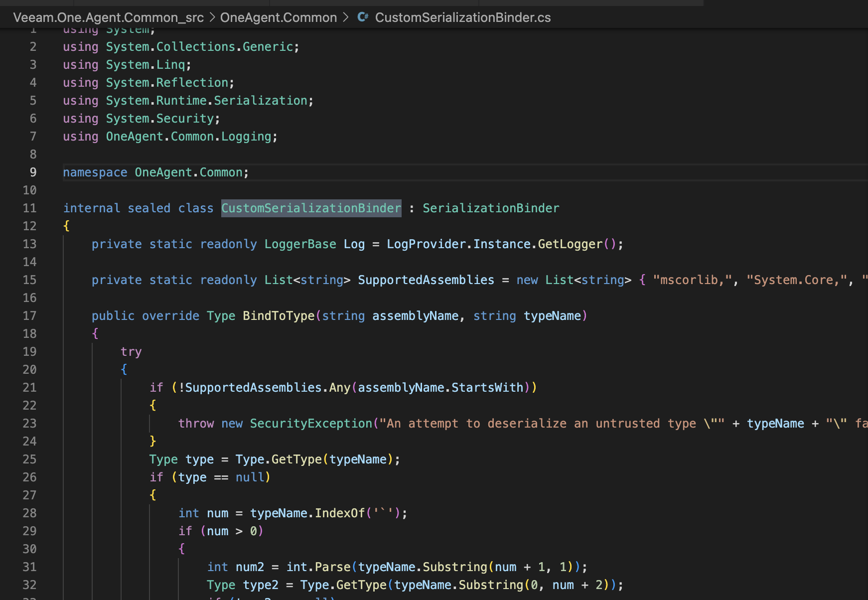
Task: Click SupportedAssemblies field declaration on line 15
Action: [x=426, y=280]
